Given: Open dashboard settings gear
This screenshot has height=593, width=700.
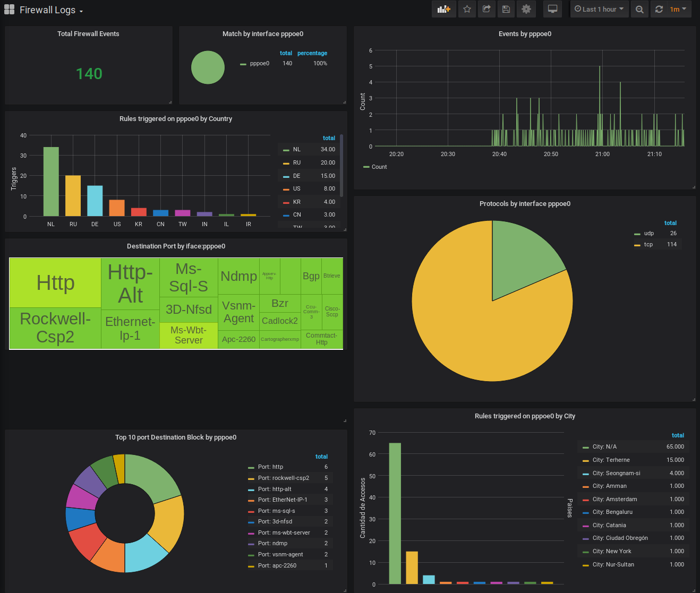Looking at the screenshot, I should click(526, 9).
